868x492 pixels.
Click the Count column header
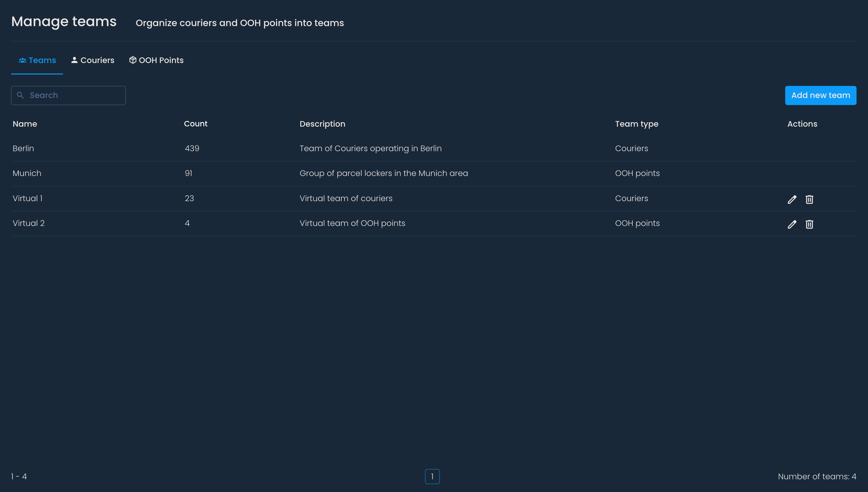pyautogui.click(x=196, y=124)
